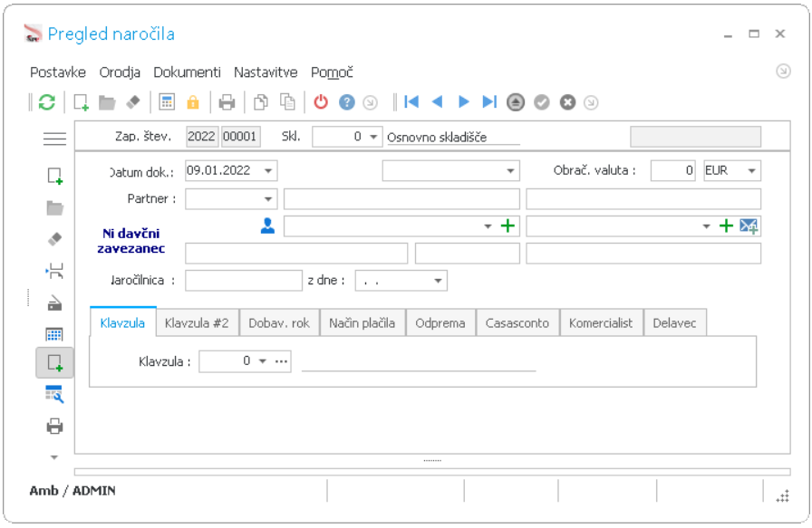
Task: Open EUR currency dropdown
Action: coord(752,171)
